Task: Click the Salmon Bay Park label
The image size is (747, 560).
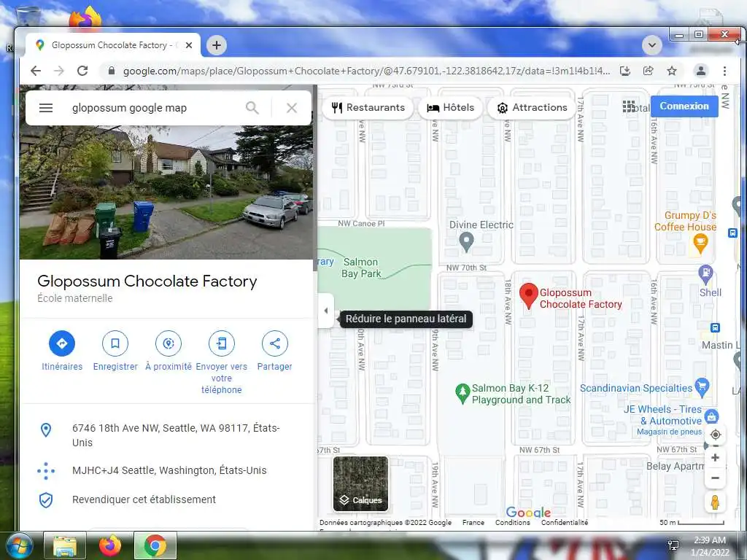Action: tap(362, 268)
